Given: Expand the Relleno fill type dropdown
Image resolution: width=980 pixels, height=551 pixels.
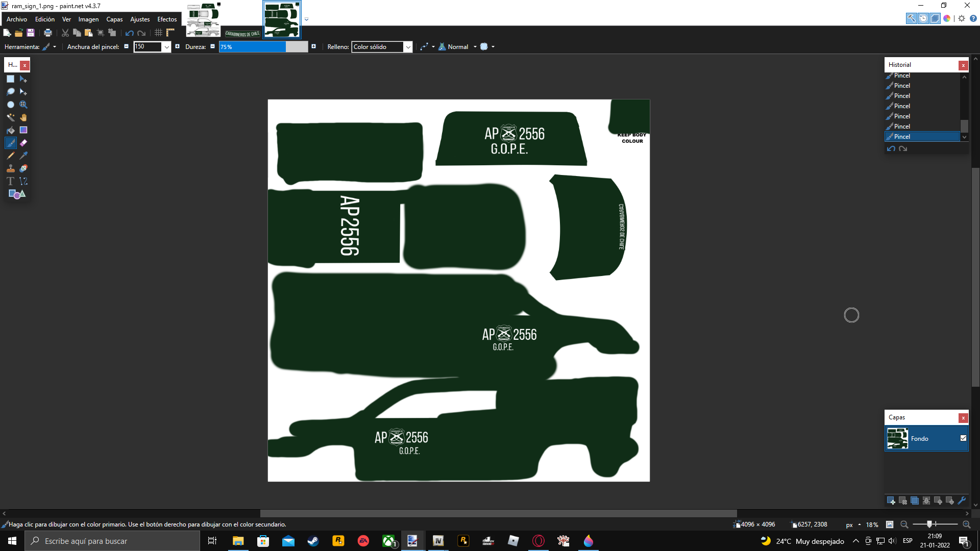Looking at the screenshot, I should pyautogui.click(x=408, y=47).
